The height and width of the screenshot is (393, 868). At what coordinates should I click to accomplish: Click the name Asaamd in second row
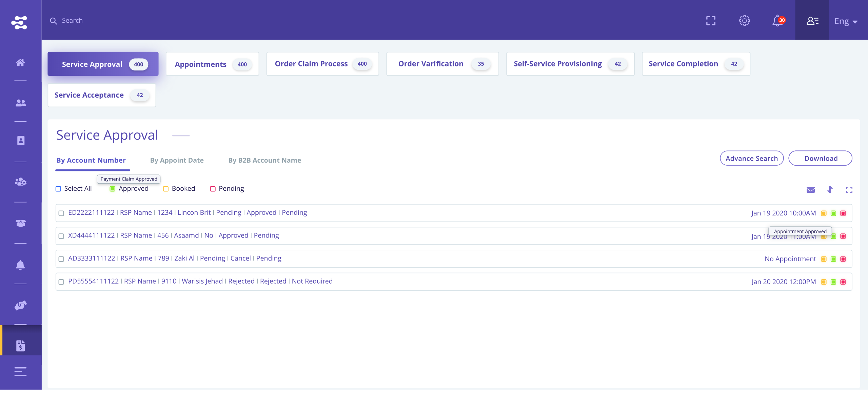coord(186,235)
